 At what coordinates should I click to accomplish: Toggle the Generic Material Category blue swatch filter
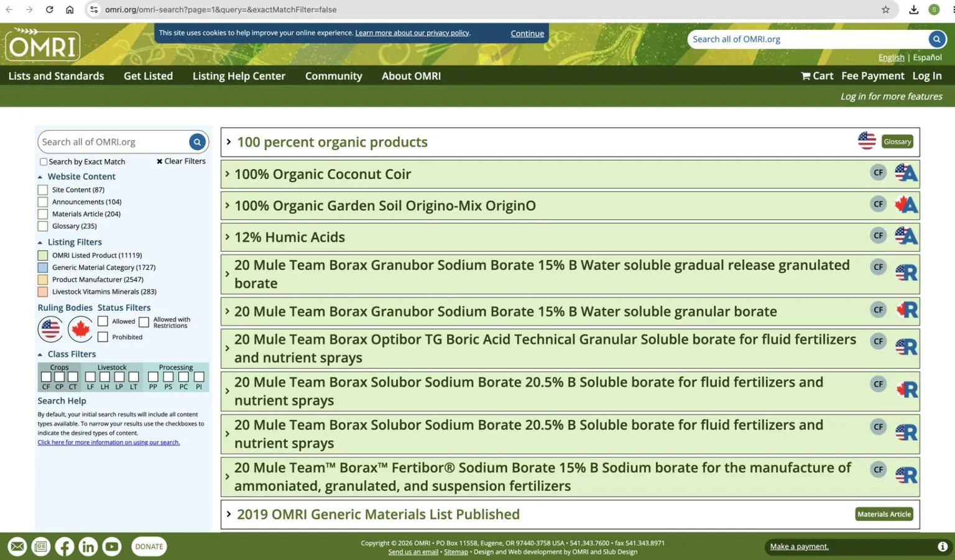[x=43, y=267]
